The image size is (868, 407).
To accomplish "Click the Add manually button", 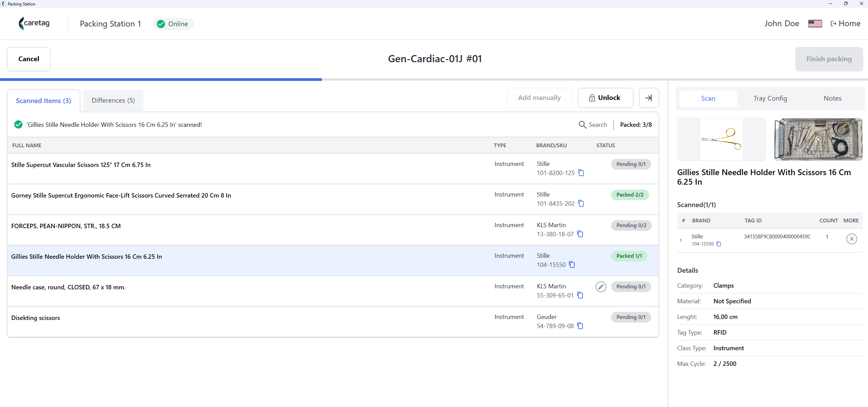I will coord(539,98).
